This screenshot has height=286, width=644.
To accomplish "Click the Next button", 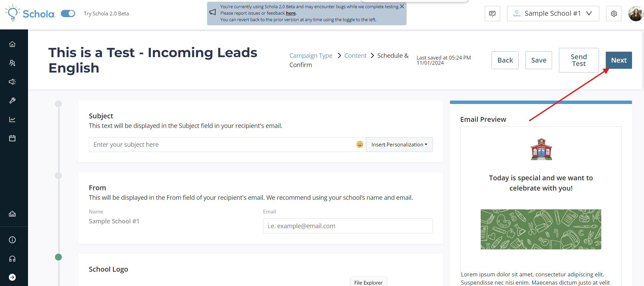I will [x=619, y=60].
